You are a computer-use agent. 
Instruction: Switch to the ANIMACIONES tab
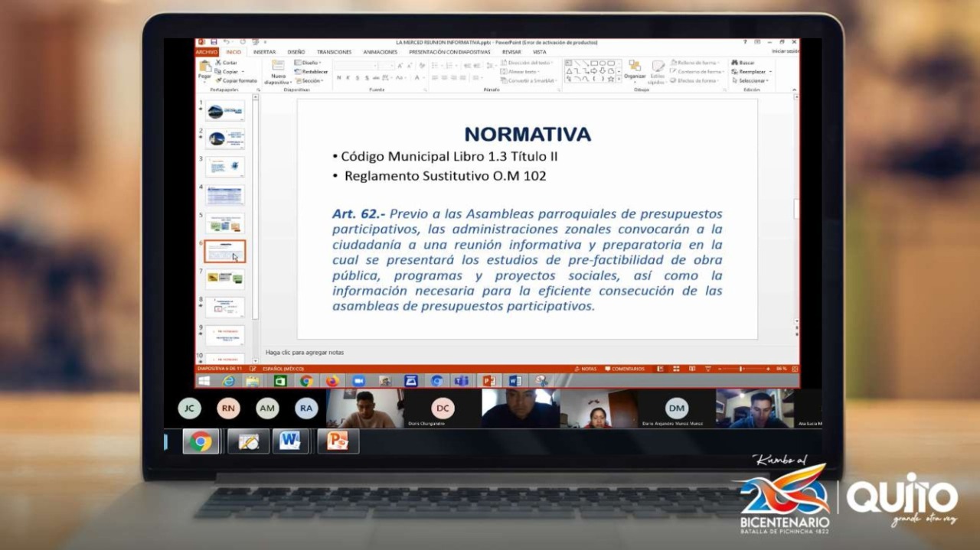tap(381, 52)
